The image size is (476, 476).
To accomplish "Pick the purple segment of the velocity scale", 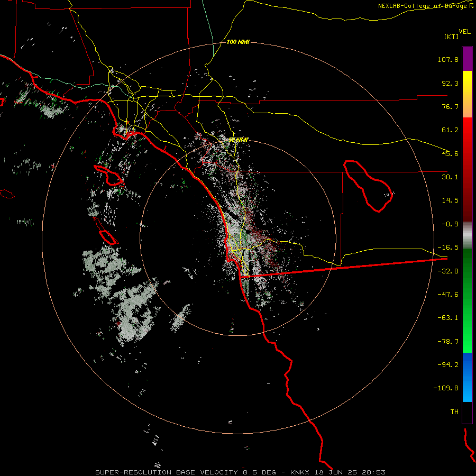I will coord(467,59).
